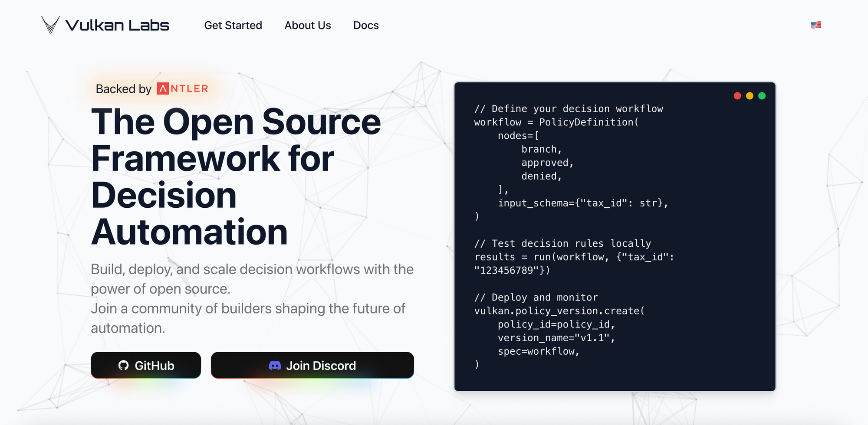
Task: Click the 'Deploy and monitor' code comment
Action: tap(536, 297)
